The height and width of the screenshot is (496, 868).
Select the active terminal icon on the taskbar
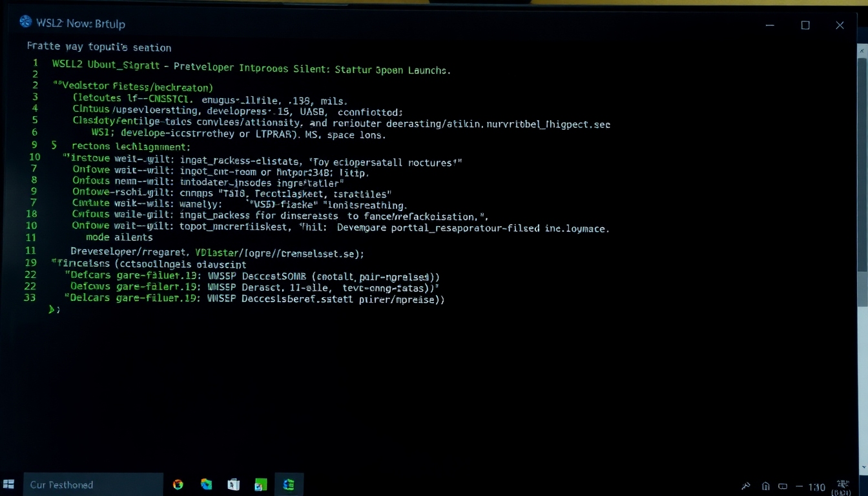pyautogui.click(x=289, y=484)
